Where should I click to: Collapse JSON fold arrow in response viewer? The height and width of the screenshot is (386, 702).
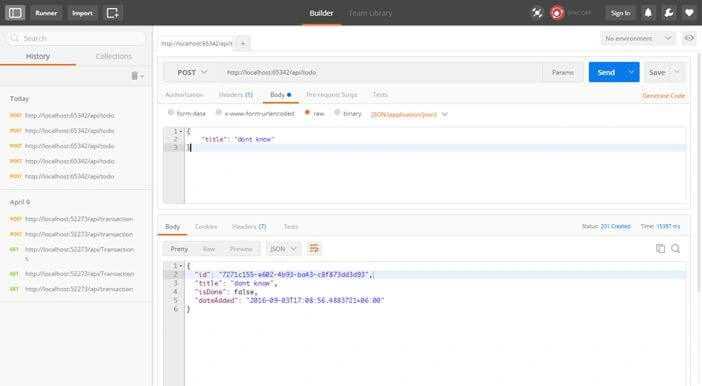tap(181, 266)
